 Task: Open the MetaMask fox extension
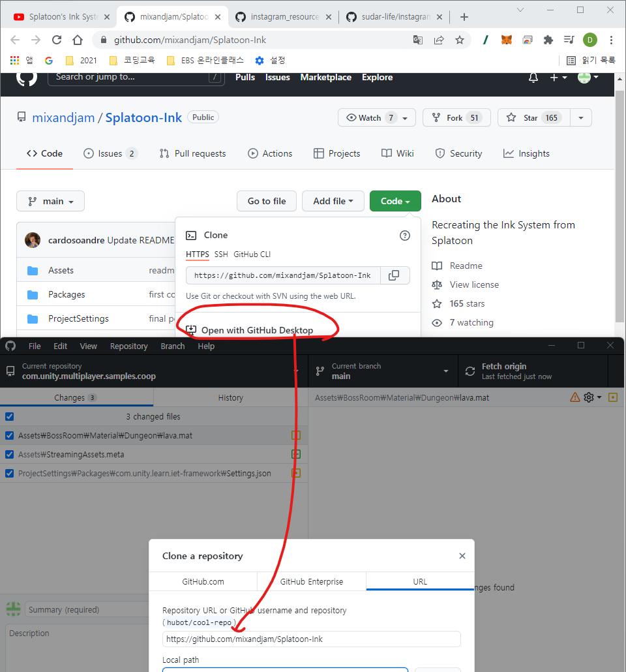click(x=507, y=40)
